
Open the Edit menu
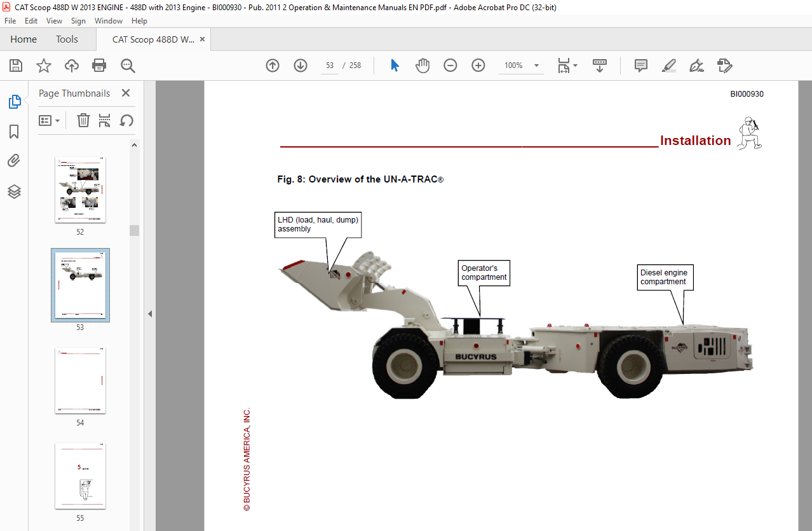click(31, 21)
